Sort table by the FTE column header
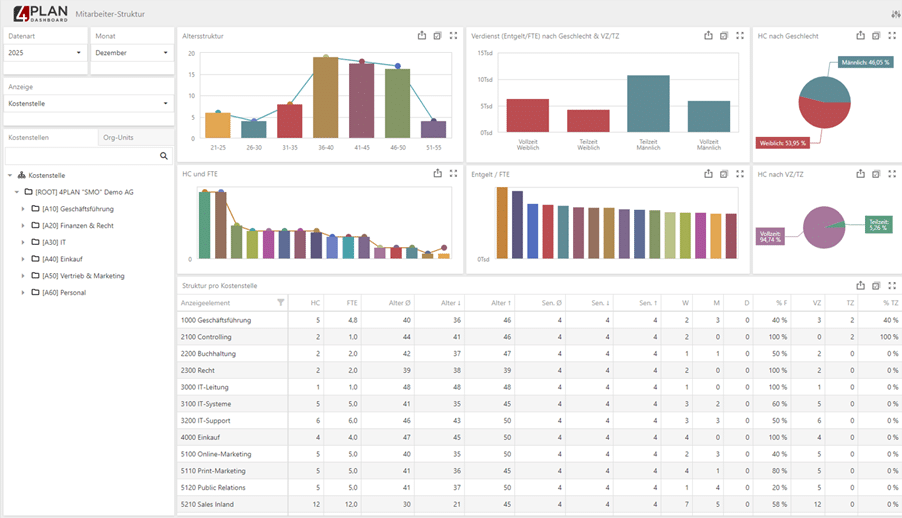The width and height of the screenshot is (902, 518). 352,303
